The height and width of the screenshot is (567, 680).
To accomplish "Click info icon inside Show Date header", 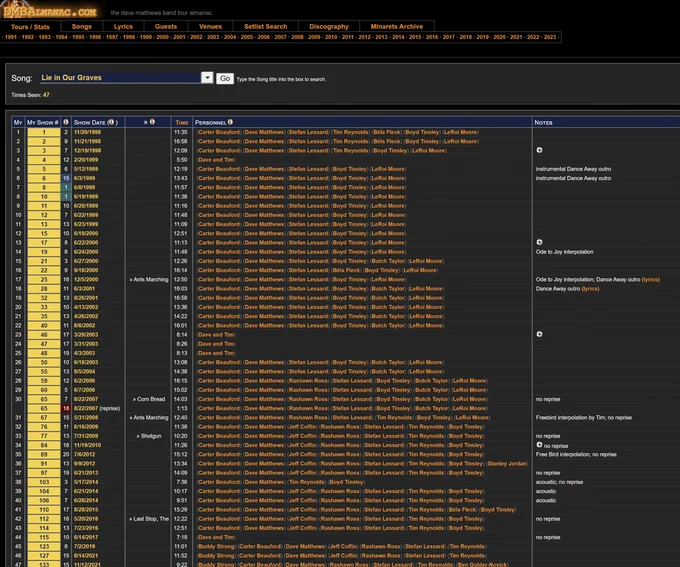I will (x=111, y=122).
